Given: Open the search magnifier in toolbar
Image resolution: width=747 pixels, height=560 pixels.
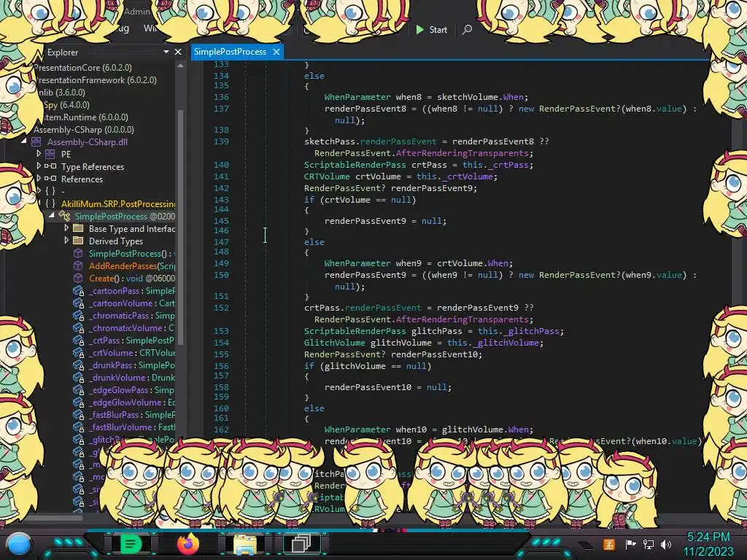Looking at the screenshot, I should pos(467,29).
